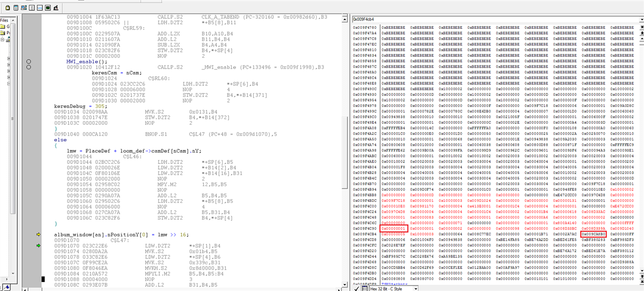Click the grid icon next to the checkmark
The image size is (644, 291).
365,288
